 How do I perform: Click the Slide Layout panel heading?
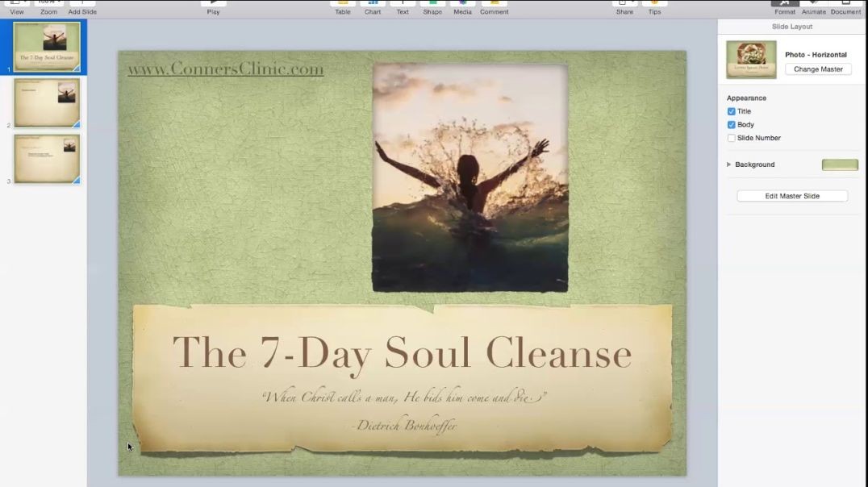792,27
